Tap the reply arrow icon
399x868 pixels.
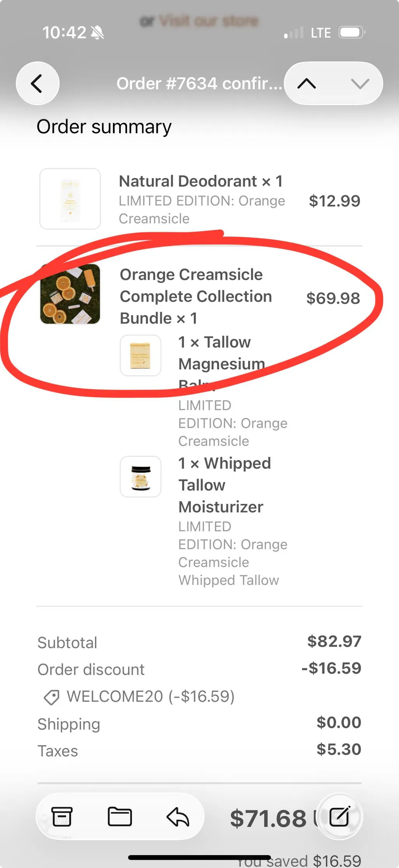click(178, 817)
